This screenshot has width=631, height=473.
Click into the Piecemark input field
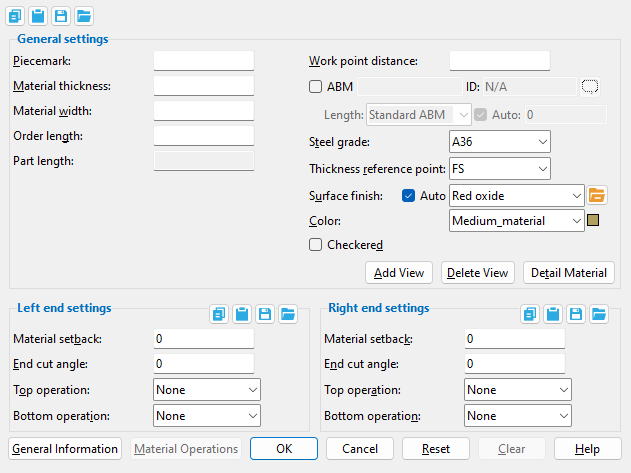pyautogui.click(x=204, y=62)
